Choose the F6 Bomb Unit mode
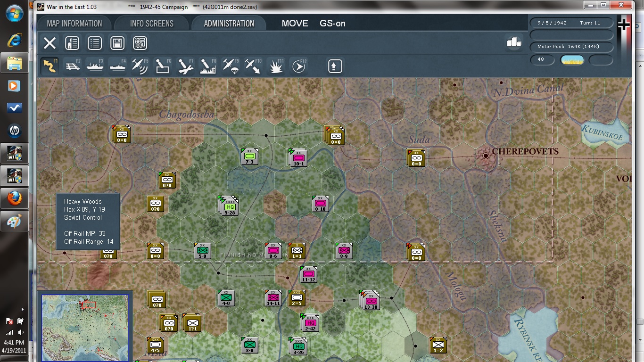Image resolution: width=644 pixels, height=362 pixels. 163,66
